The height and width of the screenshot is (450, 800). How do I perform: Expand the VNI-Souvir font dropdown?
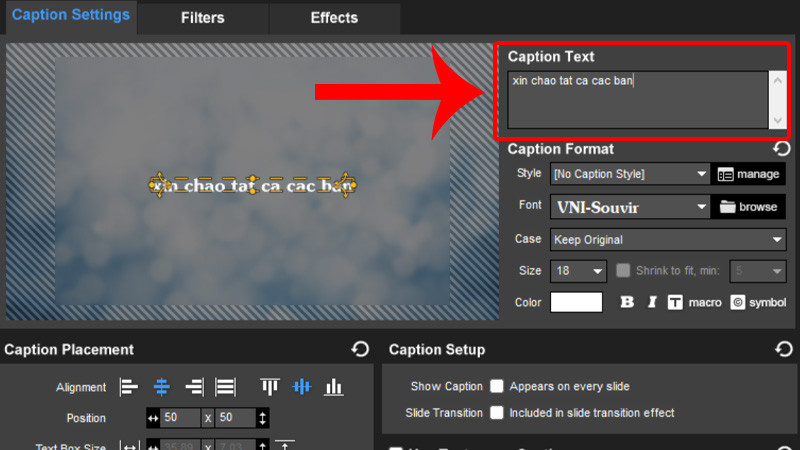coord(629,207)
